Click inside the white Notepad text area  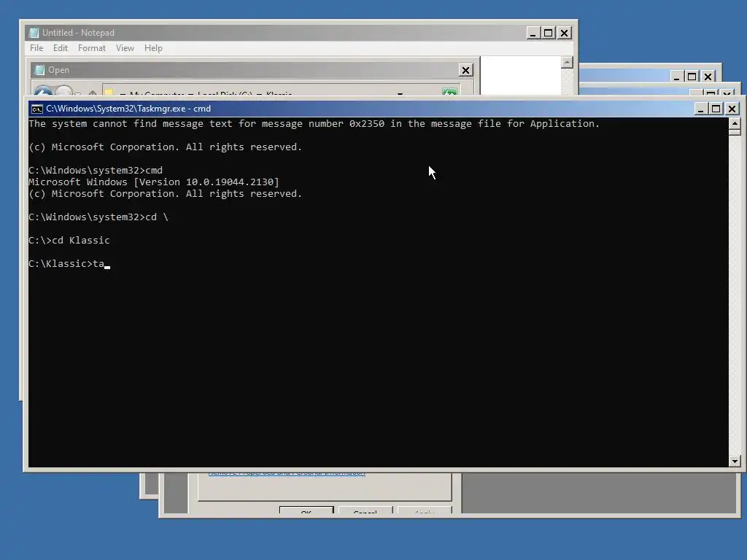point(521,75)
